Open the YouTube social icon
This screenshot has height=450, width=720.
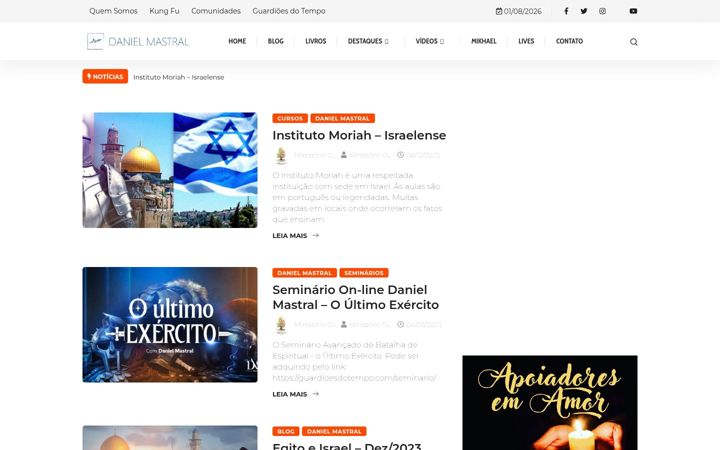click(633, 11)
